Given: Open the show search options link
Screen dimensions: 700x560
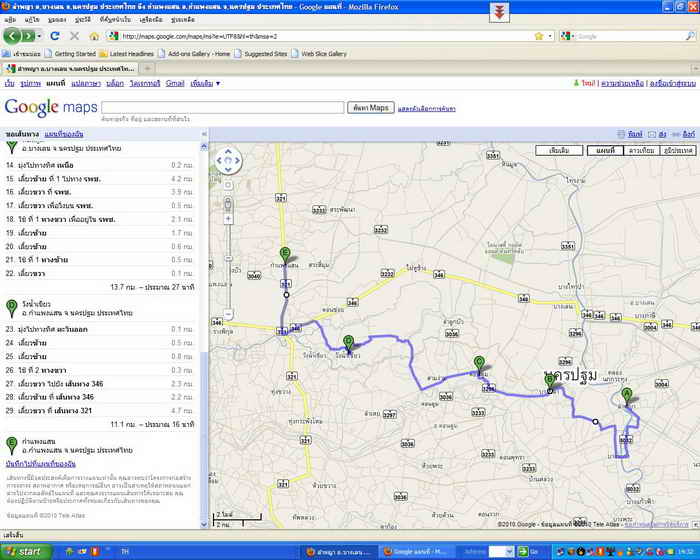Looking at the screenshot, I should tap(427, 109).
